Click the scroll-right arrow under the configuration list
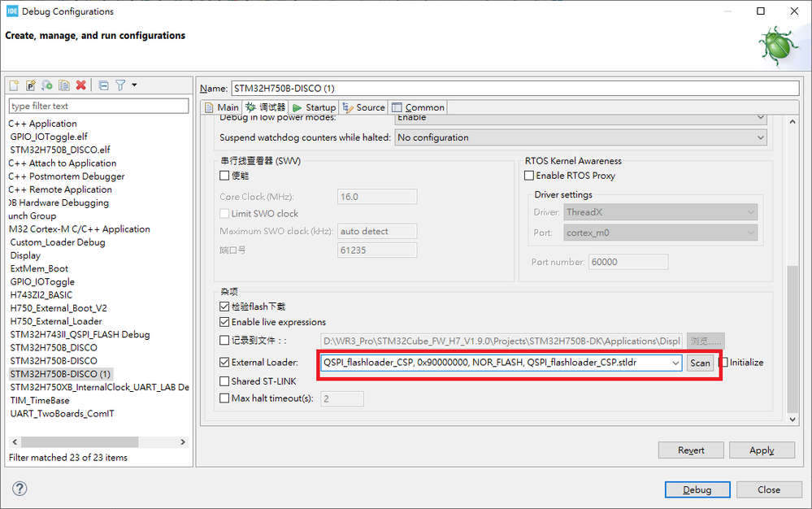Screen dimensions: 812x509 (x=183, y=442)
